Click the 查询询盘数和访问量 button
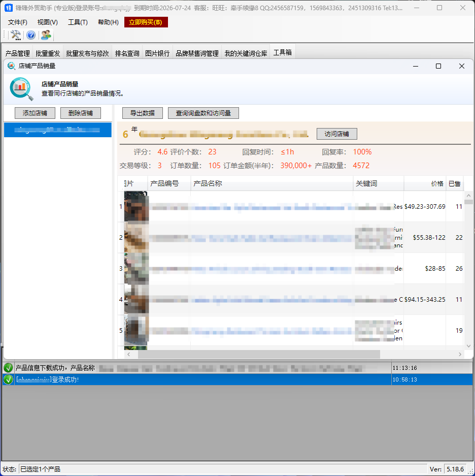The width and height of the screenshot is (475, 476). tap(203, 113)
